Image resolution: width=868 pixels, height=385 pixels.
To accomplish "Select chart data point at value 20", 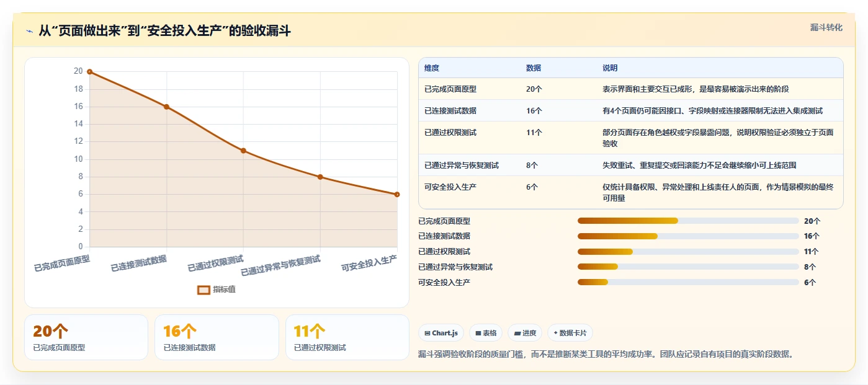I will click(89, 72).
